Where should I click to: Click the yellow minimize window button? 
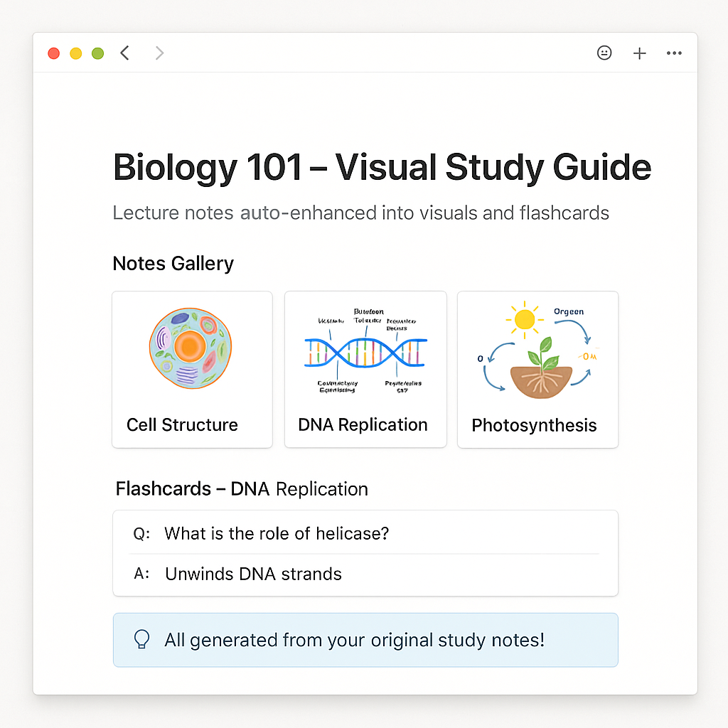(x=75, y=53)
